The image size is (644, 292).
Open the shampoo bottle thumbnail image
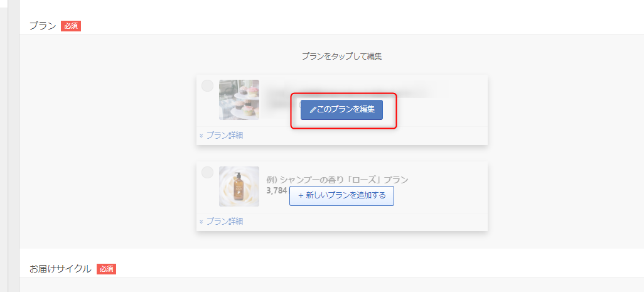239,187
